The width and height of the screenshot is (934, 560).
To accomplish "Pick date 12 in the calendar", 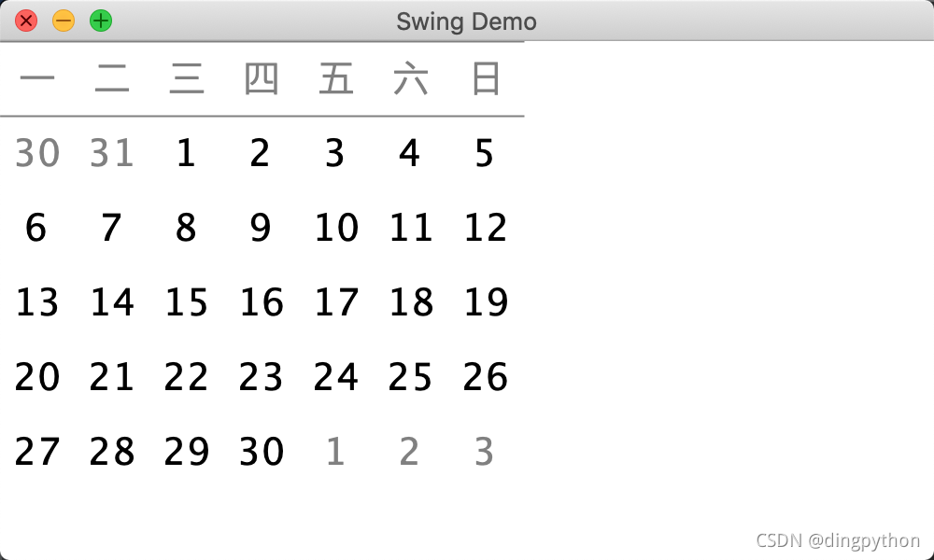I will [486, 228].
